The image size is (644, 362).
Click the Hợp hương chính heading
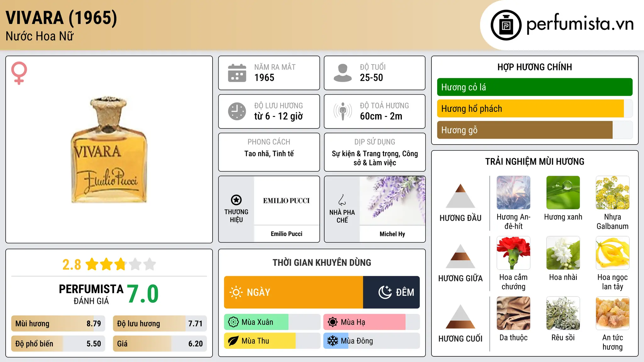click(535, 67)
